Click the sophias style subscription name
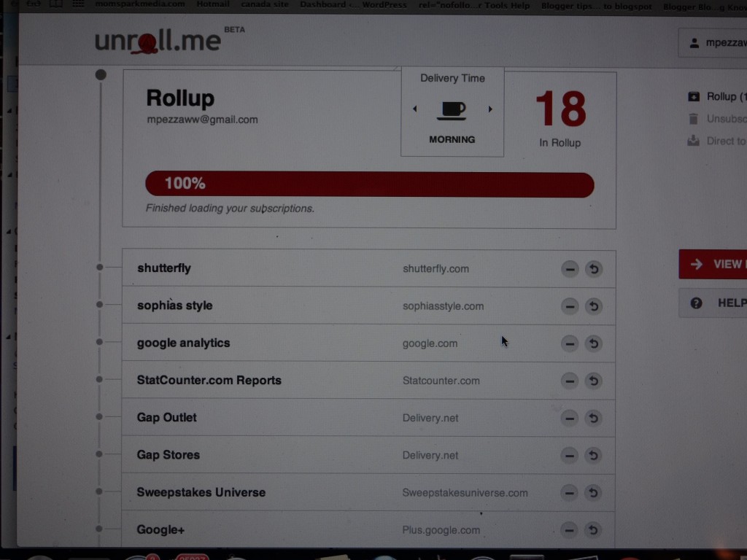Image resolution: width=747 pixels, height=560 pixels. pos(175,306)
